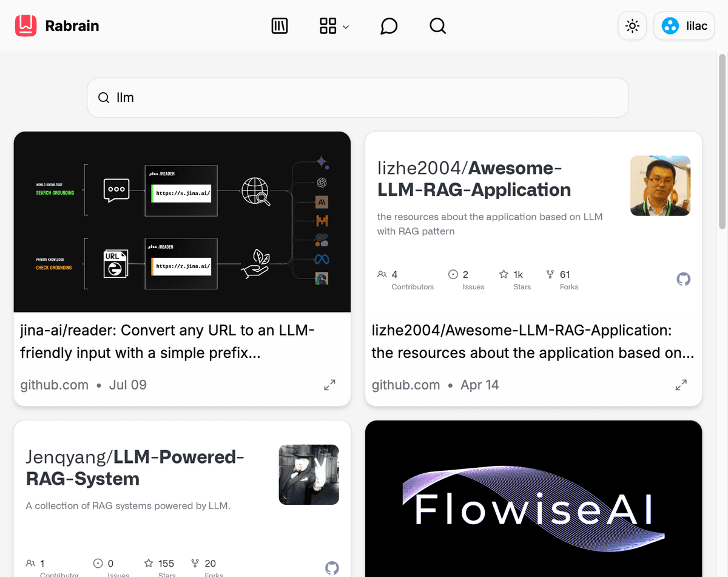Click the search field containing 'llm'

(358, 98)
